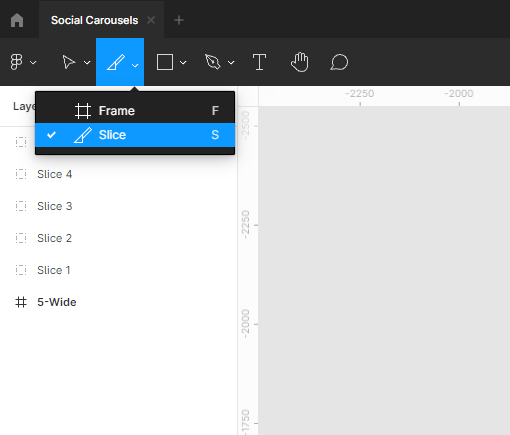Click the active Slice tool icon
Image resolution: width=510 pixels, height=435 pixels.
(116, 62)
